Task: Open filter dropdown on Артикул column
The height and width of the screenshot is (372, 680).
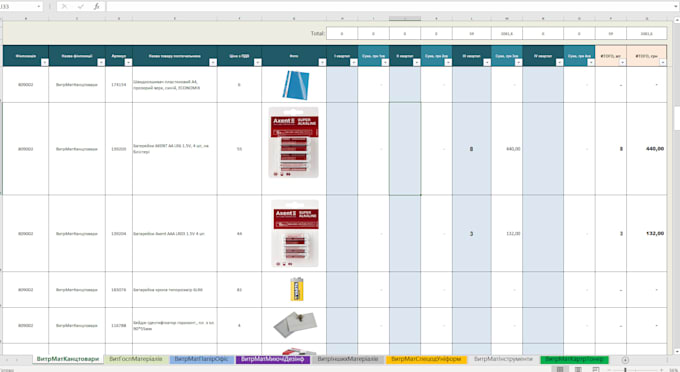Action: (128, 62)
